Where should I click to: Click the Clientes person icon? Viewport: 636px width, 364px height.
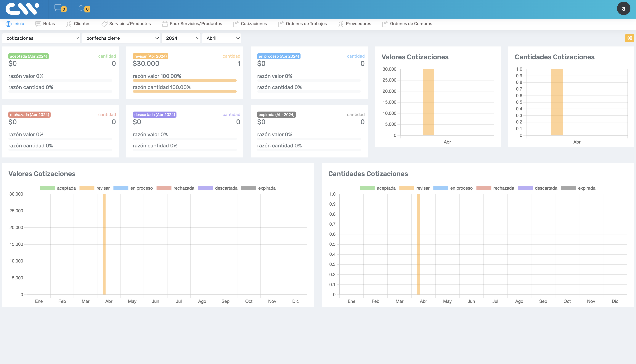click(69, 24)
